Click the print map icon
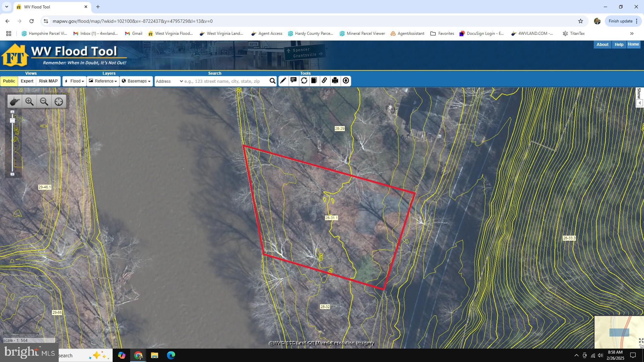The width and height of the screenshot is (644, 362). [x=335, y=81]
